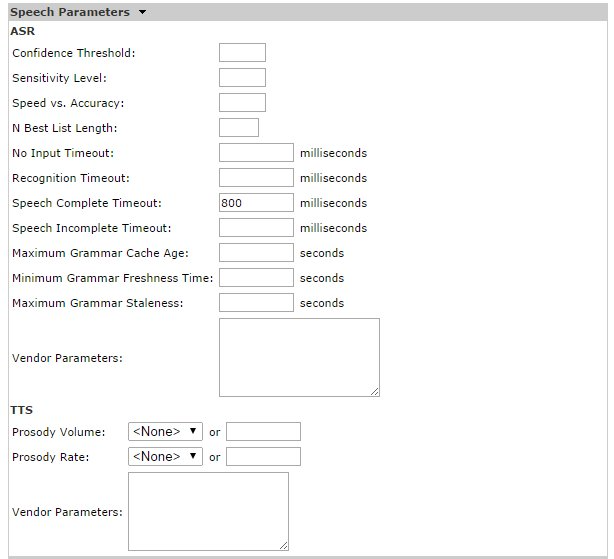Click the ASR Vendor Parameters resize handle
The width and height of the screenshot is (614, 559).
coord(375,392)
